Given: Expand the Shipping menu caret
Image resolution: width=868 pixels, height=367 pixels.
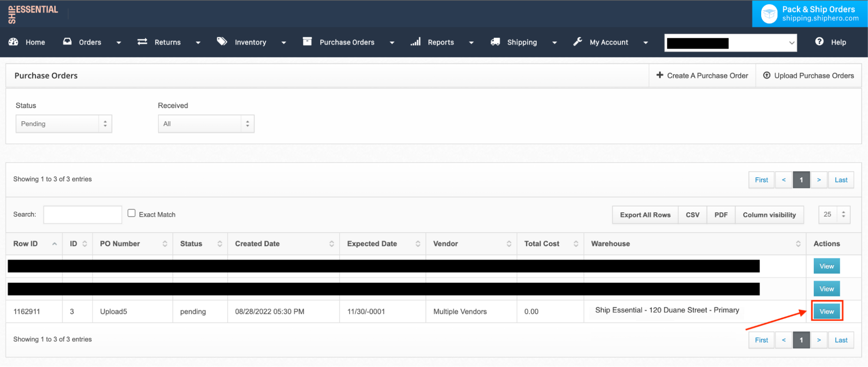Looking at the screenshot, I should [554, 43].
